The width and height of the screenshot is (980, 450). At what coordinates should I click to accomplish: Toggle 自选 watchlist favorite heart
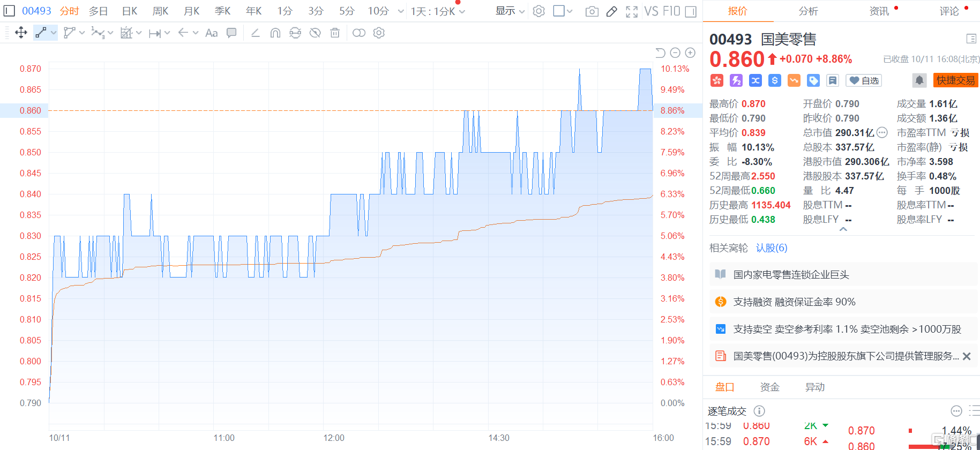864,80
